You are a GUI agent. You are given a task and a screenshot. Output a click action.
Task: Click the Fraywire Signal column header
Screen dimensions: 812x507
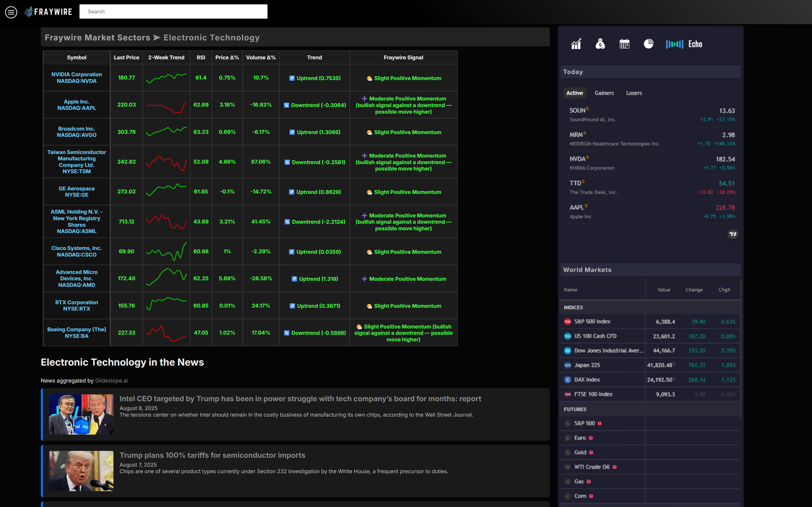pos(403,57)
